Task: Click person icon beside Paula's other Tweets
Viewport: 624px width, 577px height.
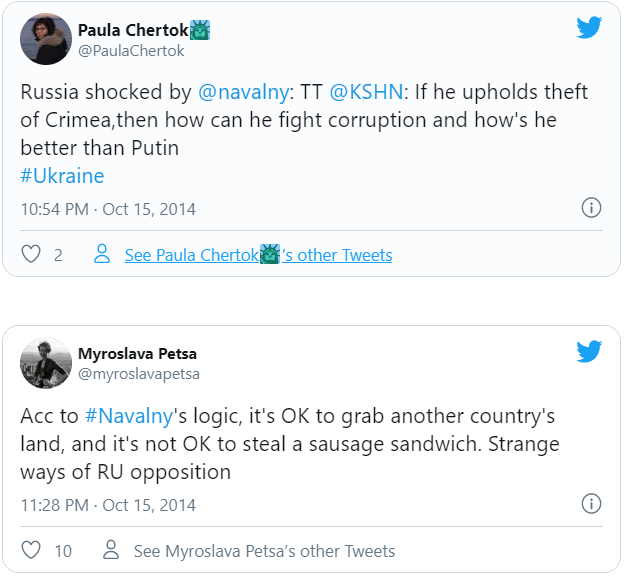Action: click(101, 255)
